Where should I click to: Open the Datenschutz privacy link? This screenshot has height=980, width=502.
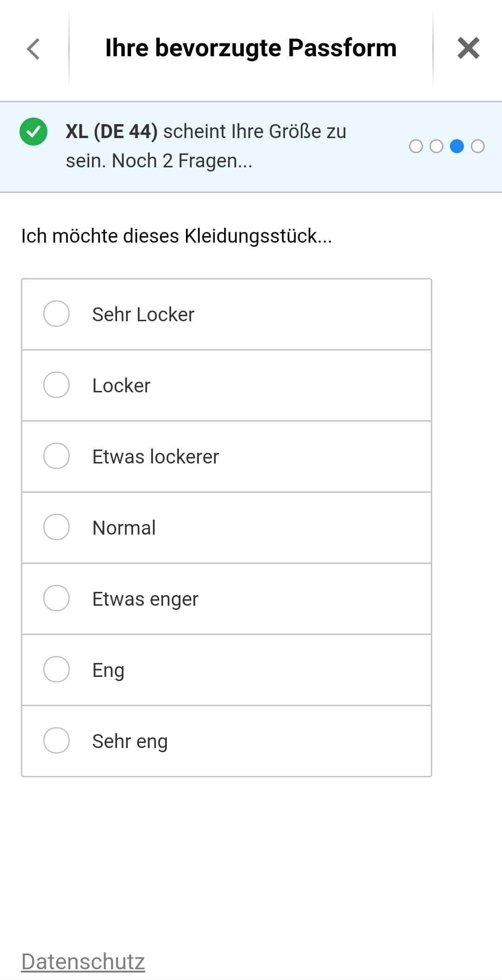pos(83,961)
